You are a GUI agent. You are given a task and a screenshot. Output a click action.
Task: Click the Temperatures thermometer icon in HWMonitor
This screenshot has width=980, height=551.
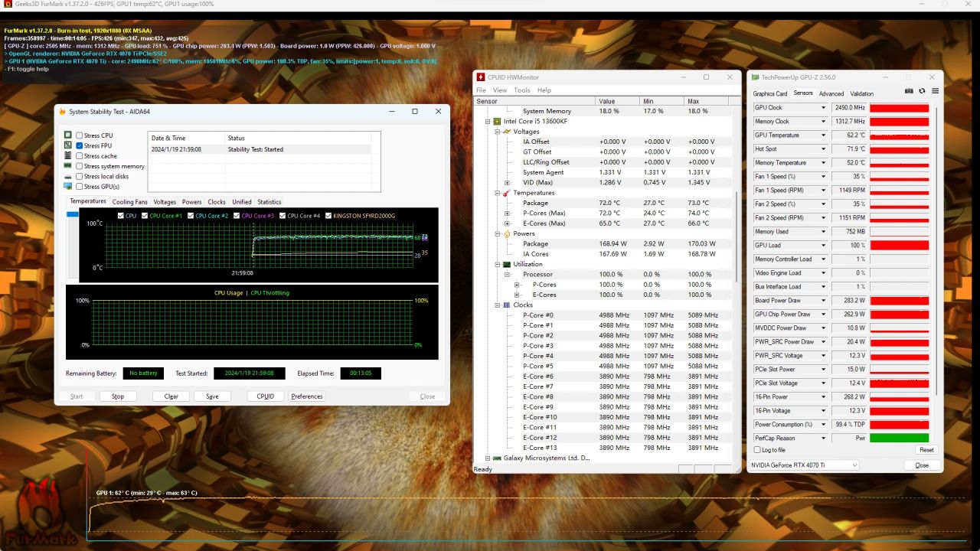click(507, 193)
